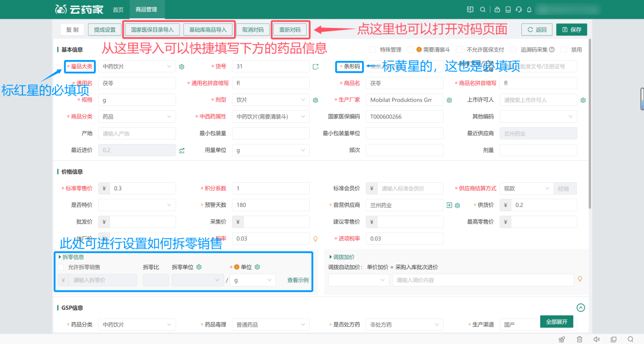Screen dimensions: 644x344
Task: Click 基础库商品导入 button
Action: click(x=208, y=30)
